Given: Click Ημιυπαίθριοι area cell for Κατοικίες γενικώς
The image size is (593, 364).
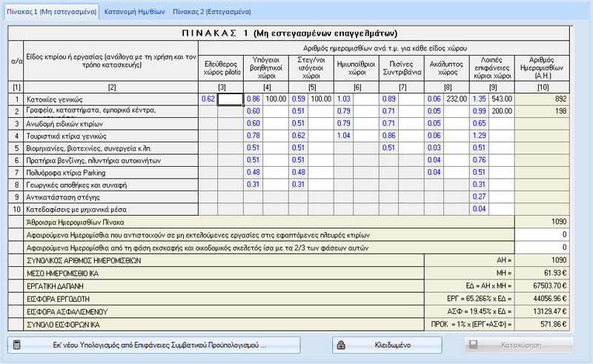Looking at the screenshot, I should point(365,99).
